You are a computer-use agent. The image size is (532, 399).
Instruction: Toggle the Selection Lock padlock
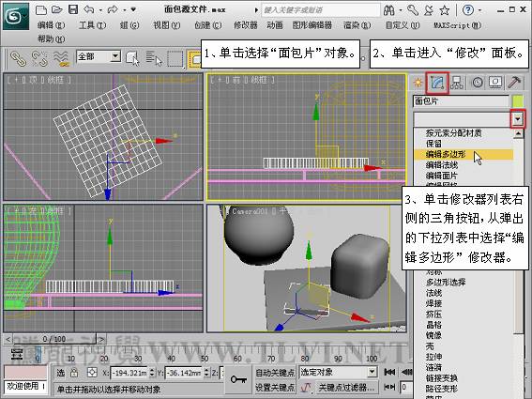[74, 373]
